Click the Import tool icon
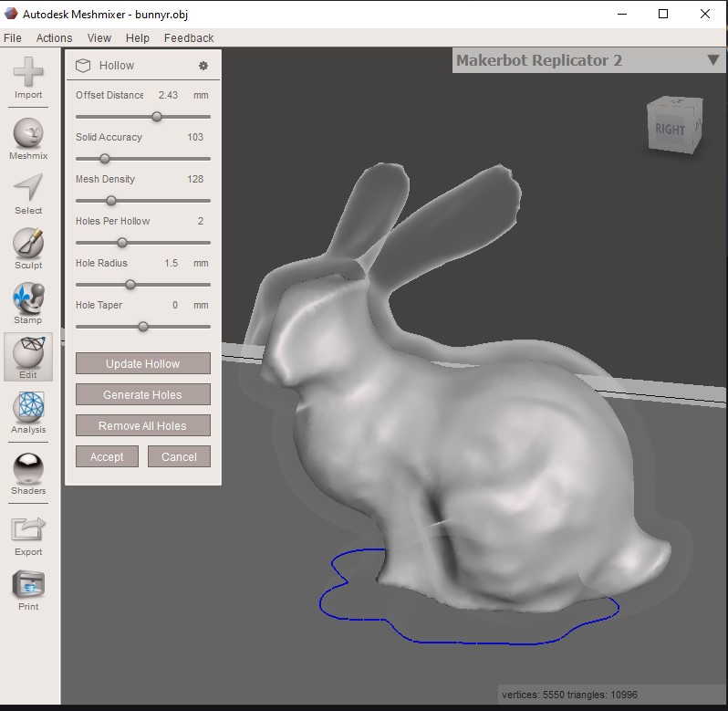 [x=28, y=72]
